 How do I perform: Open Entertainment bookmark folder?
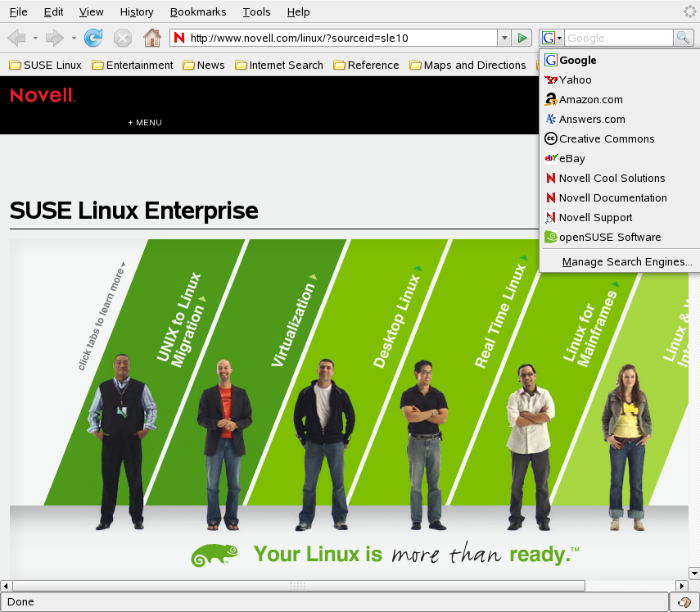[132, 66]
